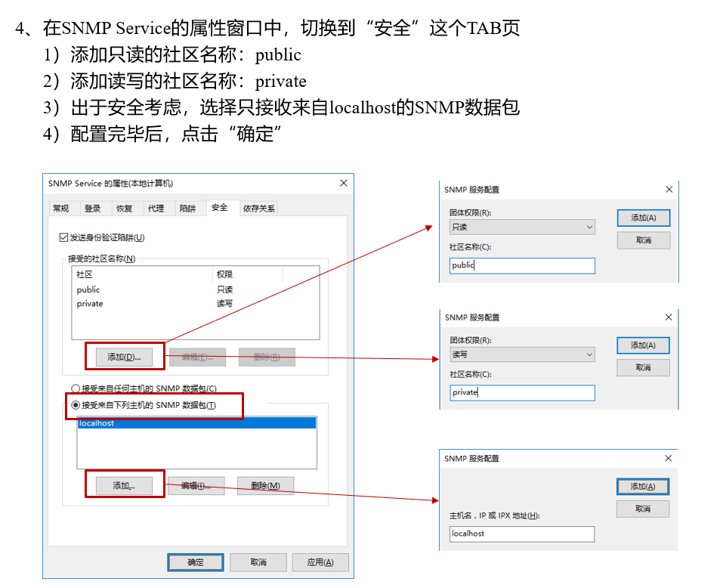Click the community name field containing public
The image size is (720, 588).
click(522, 265)
